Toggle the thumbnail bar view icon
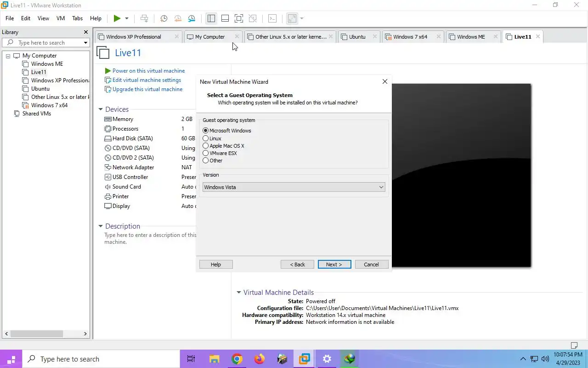Image resolution: width=588 pixels, height=368 pixels. pos(225,18)
